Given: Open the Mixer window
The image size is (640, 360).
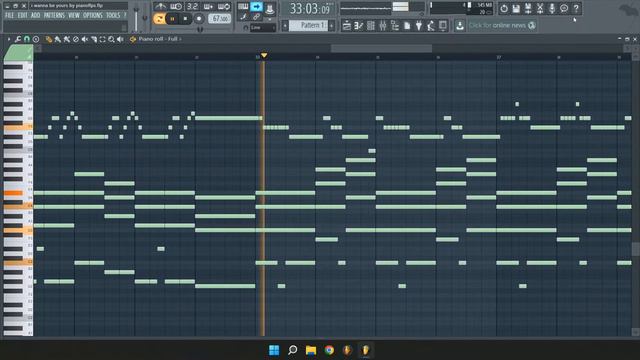Looking at the screenshot, I should coord(382,26).
